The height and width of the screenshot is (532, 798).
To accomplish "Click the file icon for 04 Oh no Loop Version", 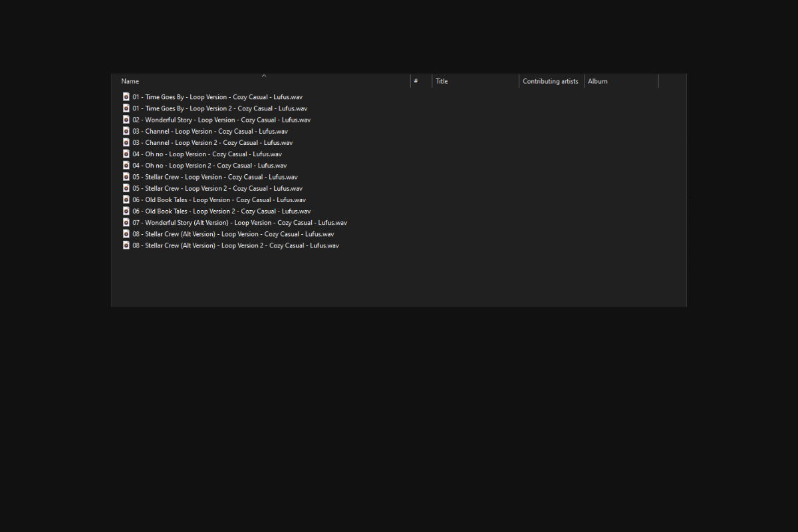I will pyautogui.click(x=126, y=154).
